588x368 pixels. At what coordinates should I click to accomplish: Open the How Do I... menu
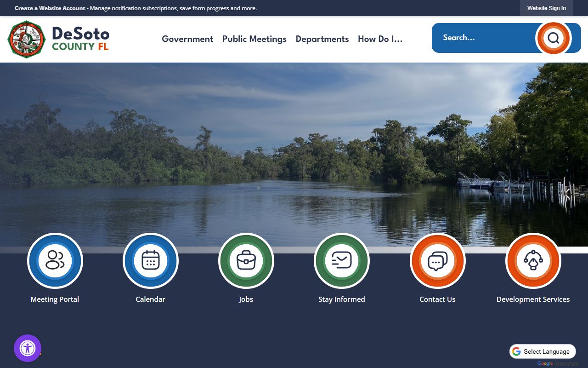(x=380, y=39)
